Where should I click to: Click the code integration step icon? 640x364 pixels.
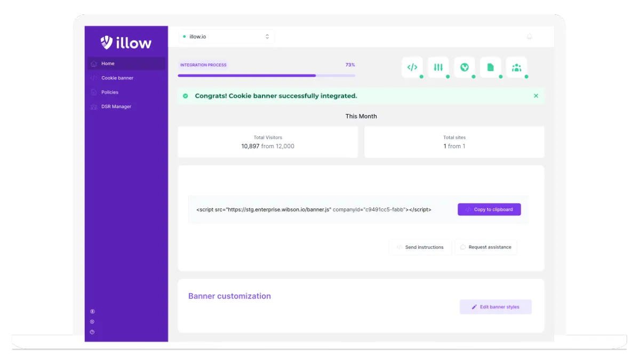[x=412, y=67]
